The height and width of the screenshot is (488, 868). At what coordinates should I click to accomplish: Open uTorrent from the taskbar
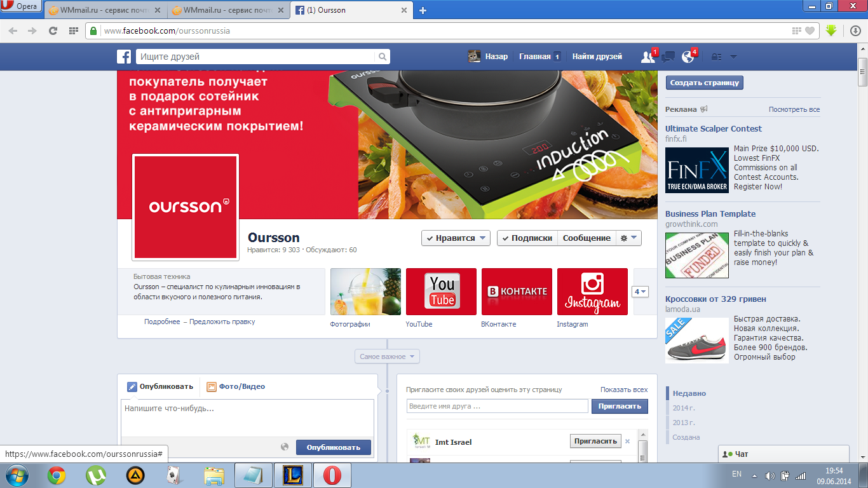pos(96,475)
